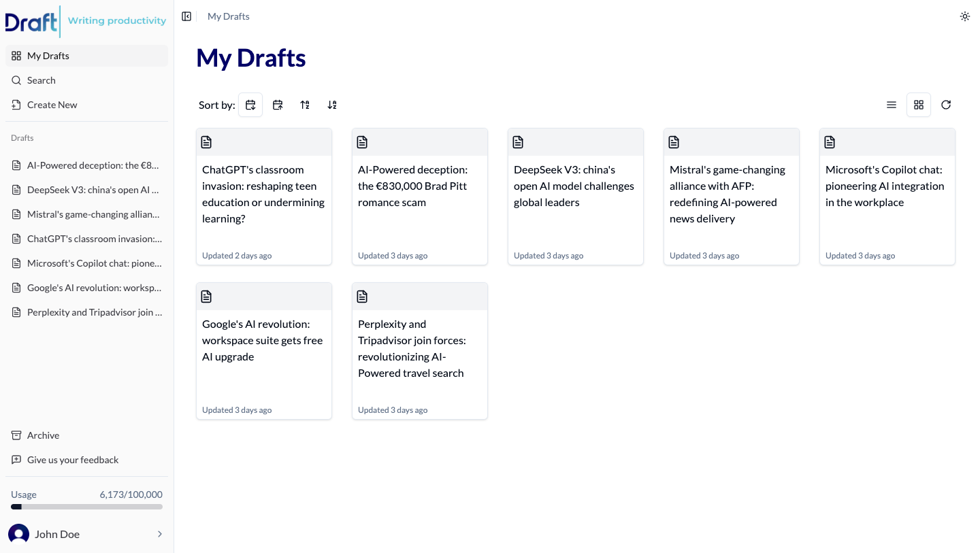
Task: Collapse the left sidebar panel
Action: [186, 16]
